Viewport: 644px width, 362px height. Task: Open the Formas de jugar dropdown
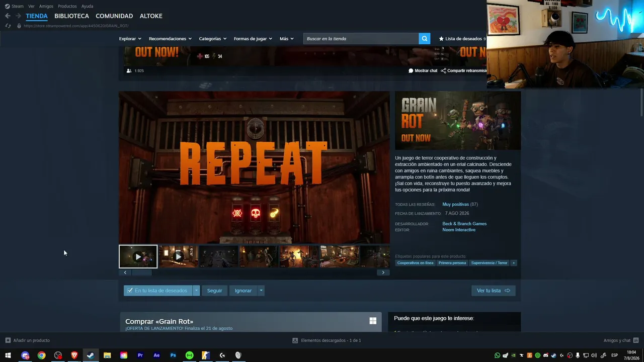pos(253,39)
